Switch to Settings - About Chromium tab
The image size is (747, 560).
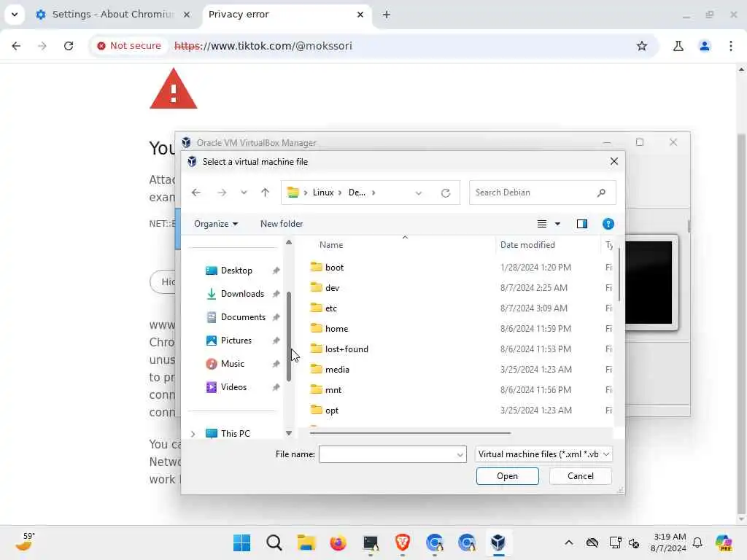coord(113,15)
